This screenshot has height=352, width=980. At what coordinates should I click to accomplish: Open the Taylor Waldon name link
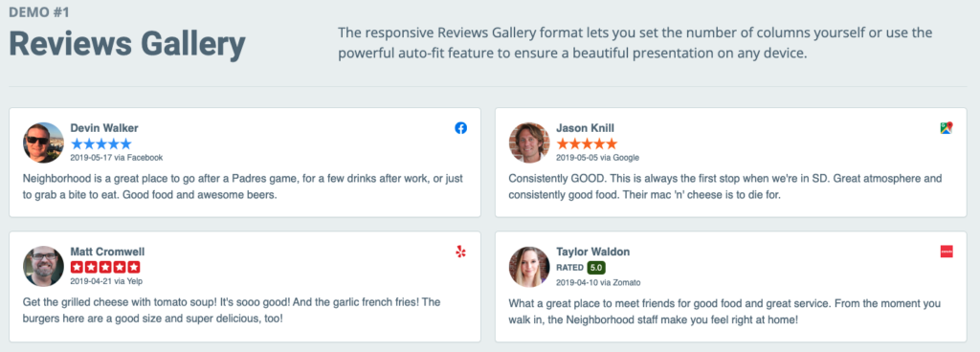coord(593,252)
